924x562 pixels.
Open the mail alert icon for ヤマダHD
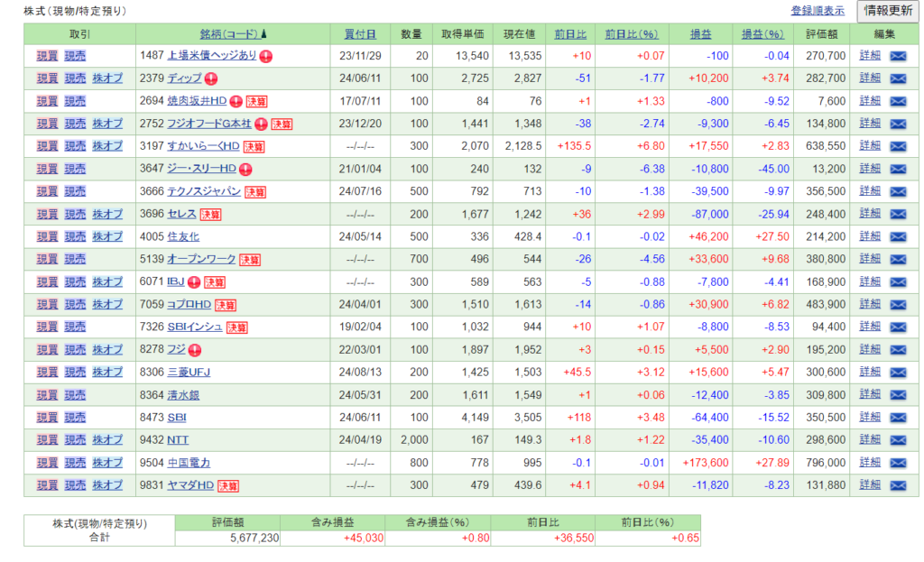[x=898, y=485]
